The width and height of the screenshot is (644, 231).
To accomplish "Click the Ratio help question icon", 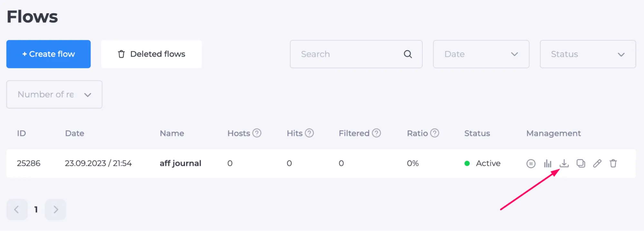I will point(435,133).
